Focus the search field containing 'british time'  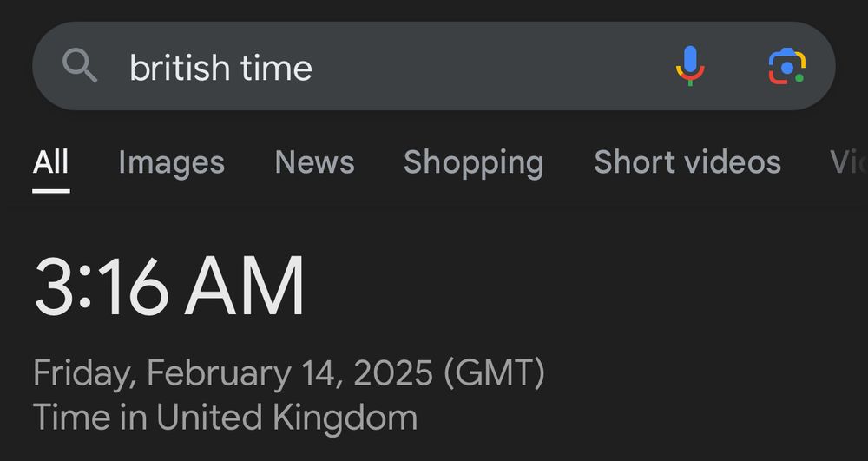point(433,66)
